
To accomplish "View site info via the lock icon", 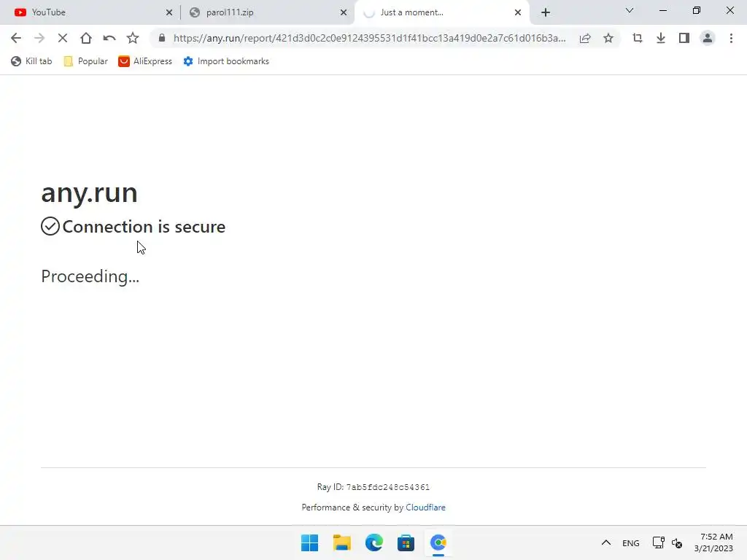I will pos(162,38).
